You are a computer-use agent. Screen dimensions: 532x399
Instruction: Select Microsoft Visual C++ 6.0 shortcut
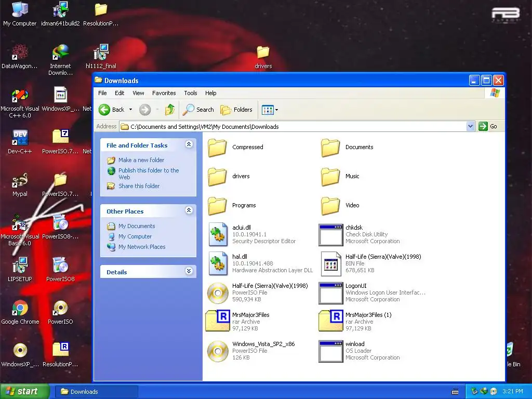(x=20, y=103)
